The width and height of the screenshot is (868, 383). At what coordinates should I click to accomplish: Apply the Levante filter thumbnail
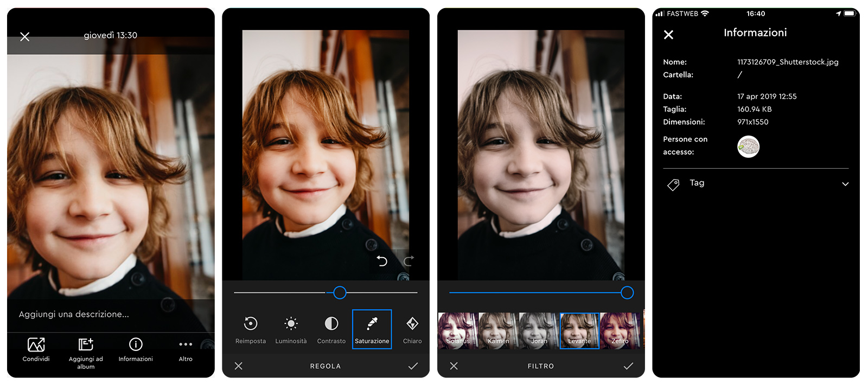579,330
